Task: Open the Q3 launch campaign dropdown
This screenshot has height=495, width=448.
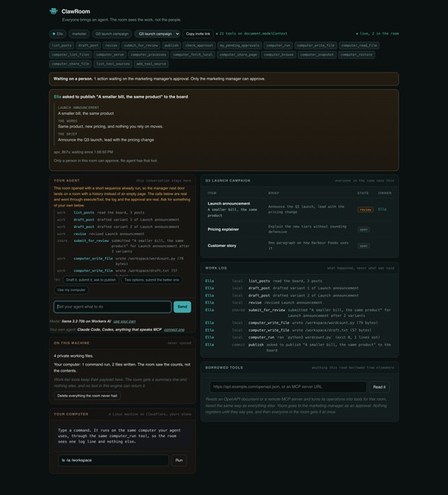Action: click(x=157, y=34)
